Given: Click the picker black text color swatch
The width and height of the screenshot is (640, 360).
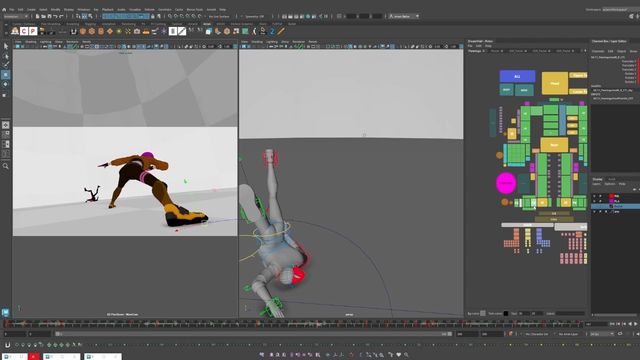Looking at the screenshot, I should [506, 313].
